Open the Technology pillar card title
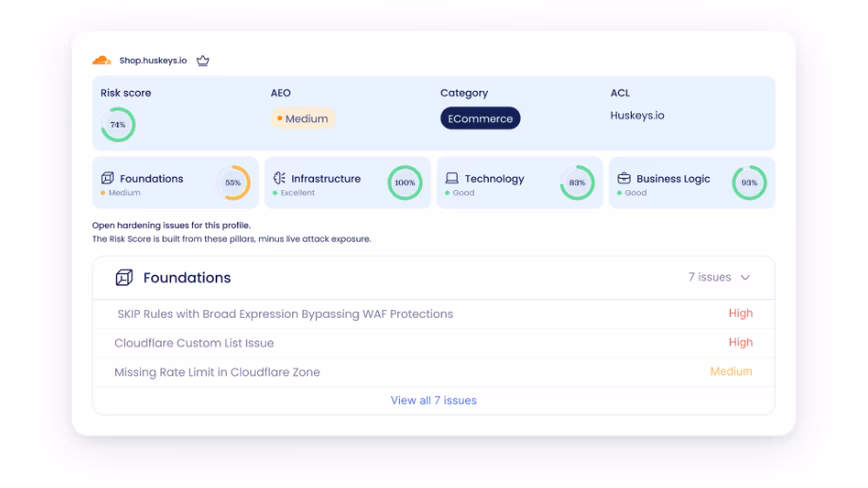The width and height of the screenshot is (868, 488). tap(494, 179)
